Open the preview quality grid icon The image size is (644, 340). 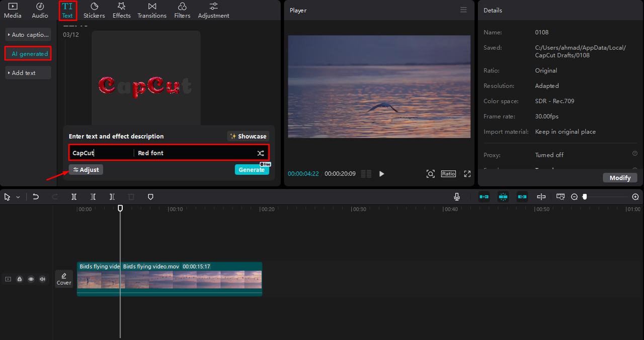click(x=366, y=174)
